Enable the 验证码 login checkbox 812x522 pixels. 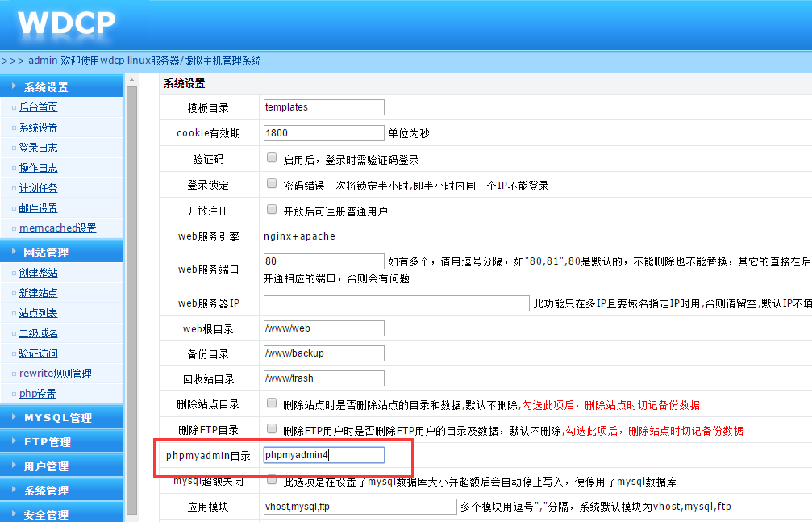272,158
